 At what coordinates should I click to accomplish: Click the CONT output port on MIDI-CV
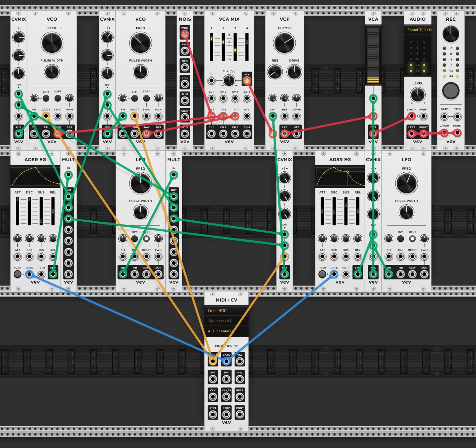click(240, 414)
